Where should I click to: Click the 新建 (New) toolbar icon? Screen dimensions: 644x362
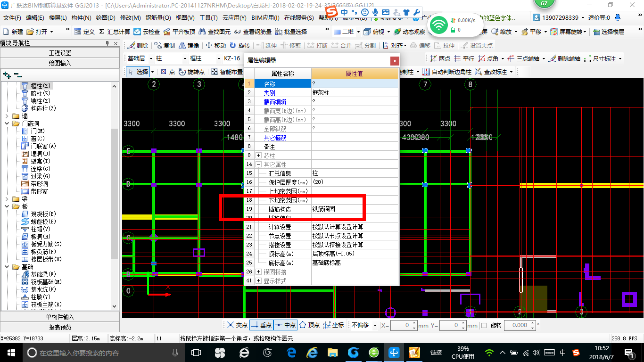click(13, 32)
